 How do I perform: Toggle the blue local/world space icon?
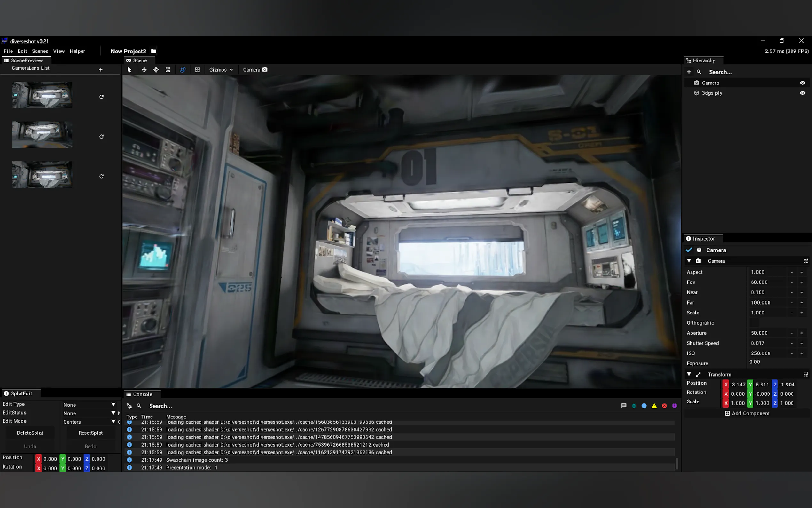click(x=183, y=70)
